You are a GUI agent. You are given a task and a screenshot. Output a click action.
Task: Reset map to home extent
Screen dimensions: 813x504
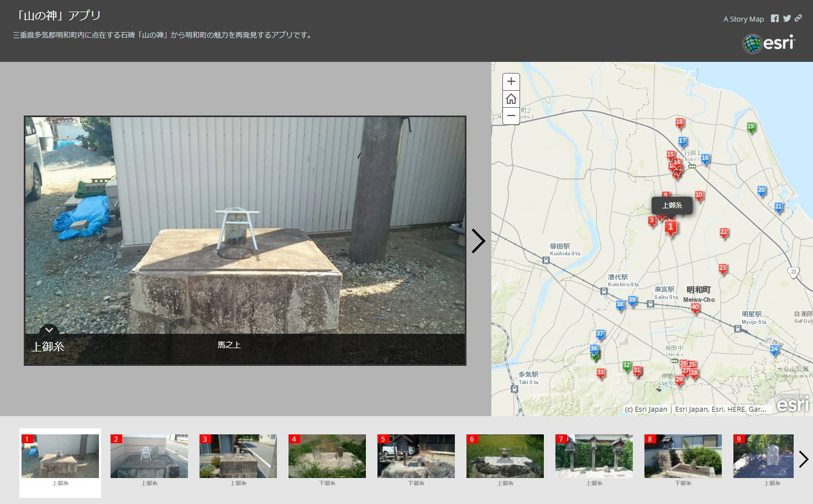point(511,99)
